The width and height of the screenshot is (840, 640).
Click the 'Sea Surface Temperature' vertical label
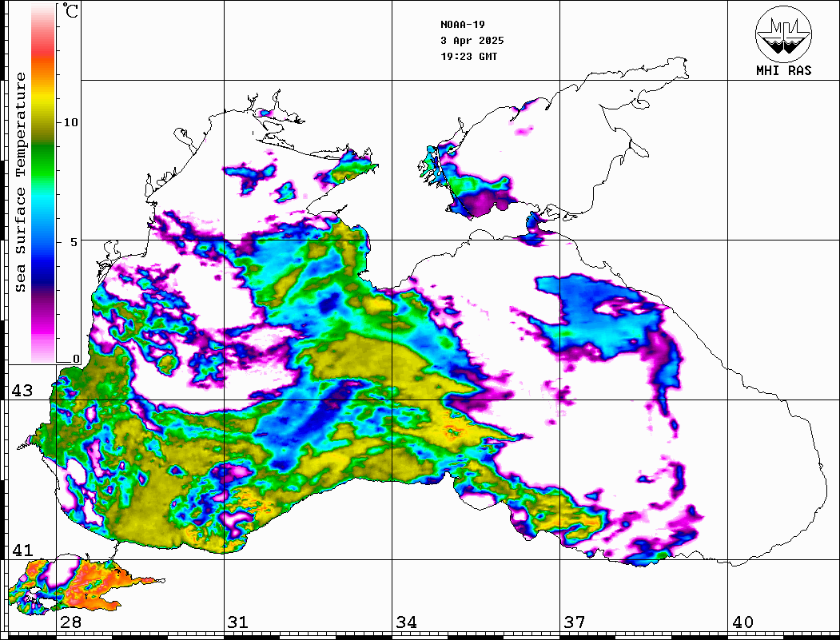(20, 183)
